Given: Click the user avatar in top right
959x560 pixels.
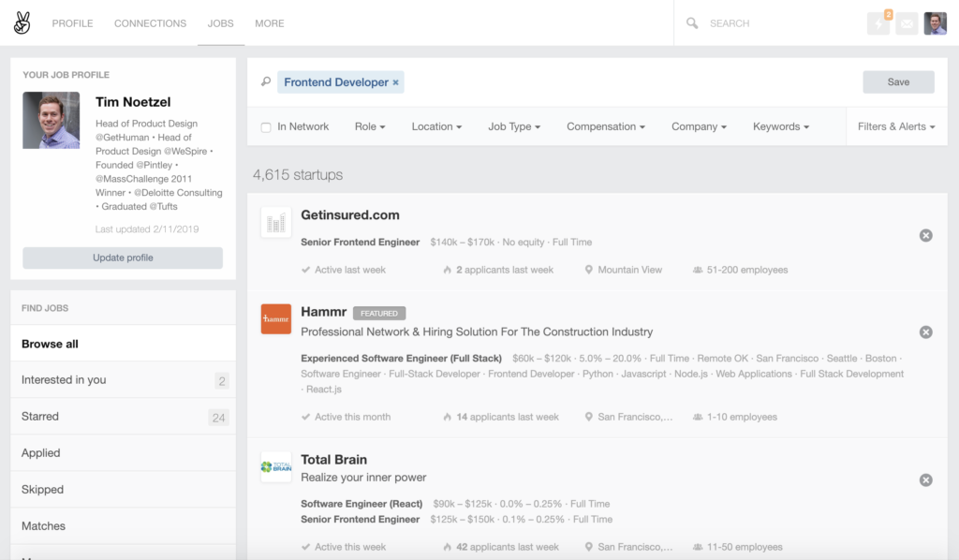Looking at the screenshot, I should 936,23.
